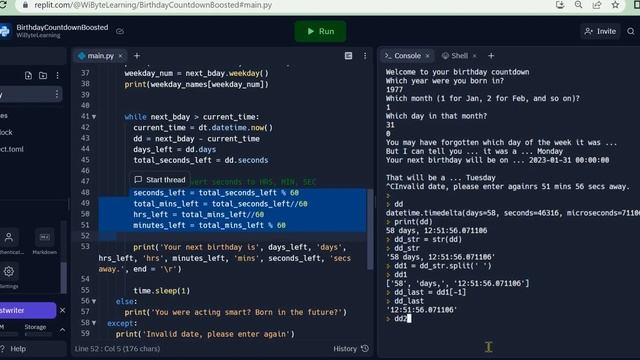Add a new tab beside Shell

(x=491, y=56)
